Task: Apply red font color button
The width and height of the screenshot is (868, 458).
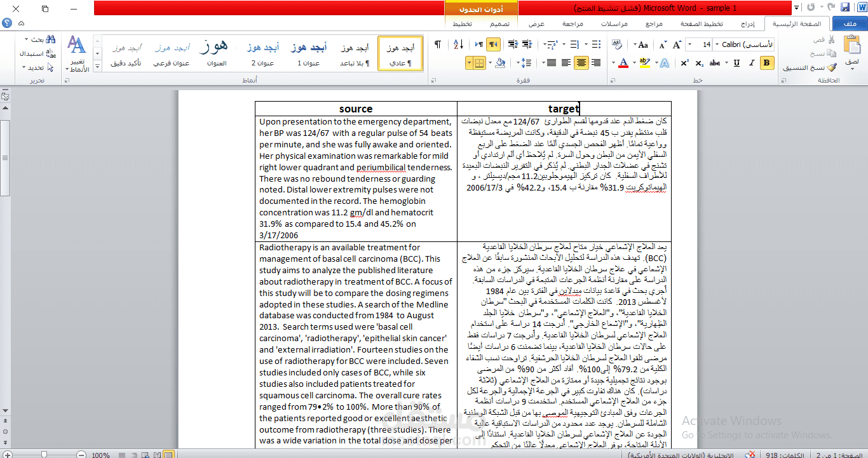Action: (x=623, y=62)
